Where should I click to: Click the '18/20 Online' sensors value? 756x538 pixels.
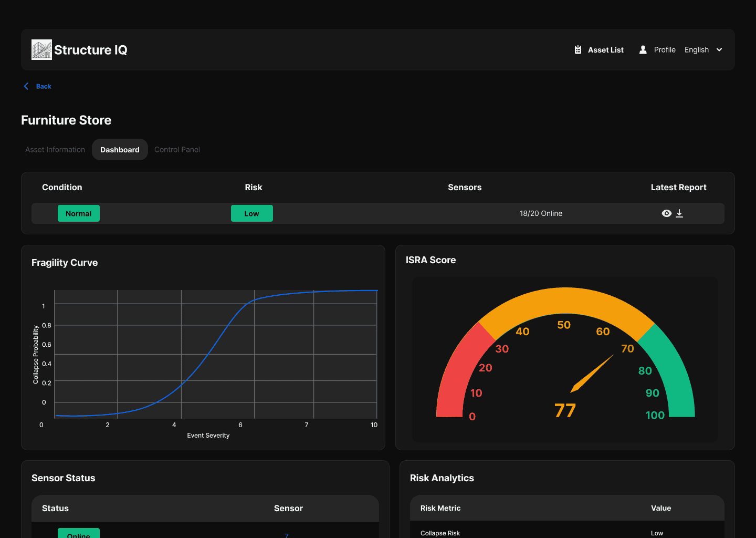tap(541, 213)
